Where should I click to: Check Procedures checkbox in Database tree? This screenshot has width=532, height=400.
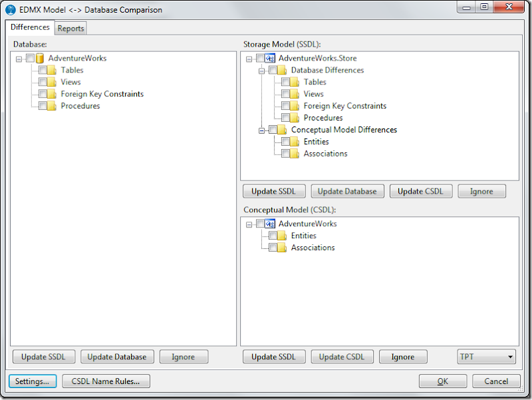pos(43,106)
